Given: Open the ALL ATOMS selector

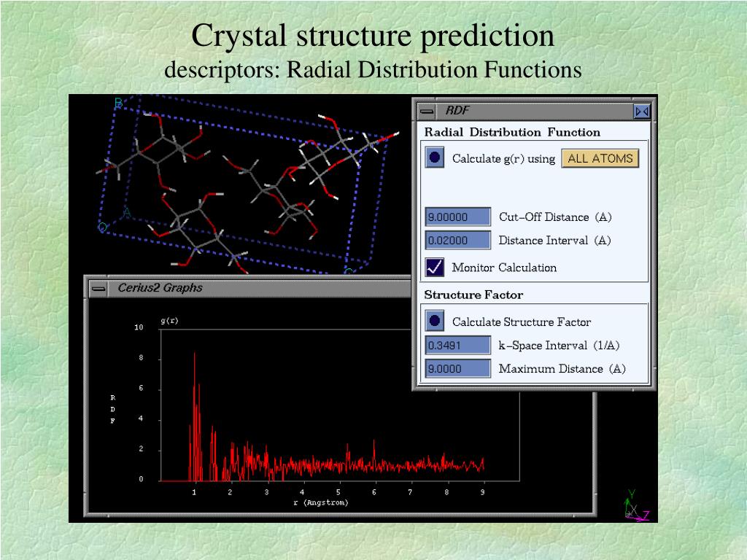Looking at the screenshot, I should pos(600,158).
